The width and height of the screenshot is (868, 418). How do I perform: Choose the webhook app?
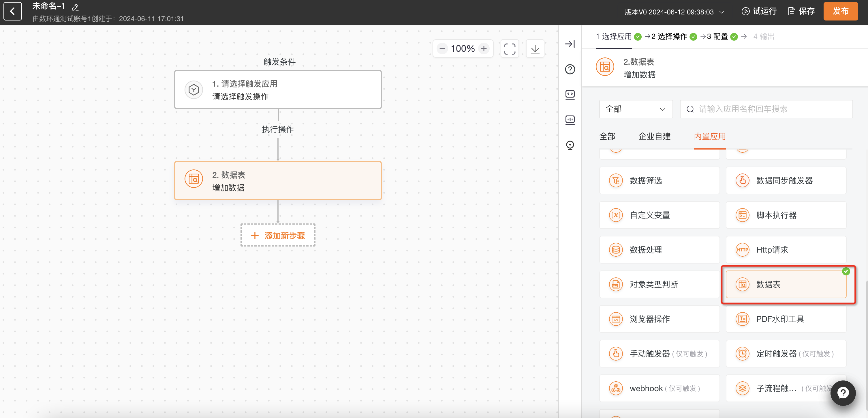660,388
